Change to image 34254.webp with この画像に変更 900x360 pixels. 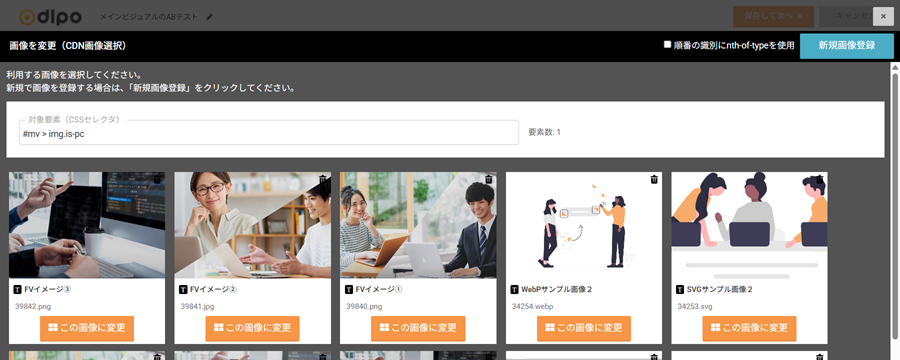(584, 328)
